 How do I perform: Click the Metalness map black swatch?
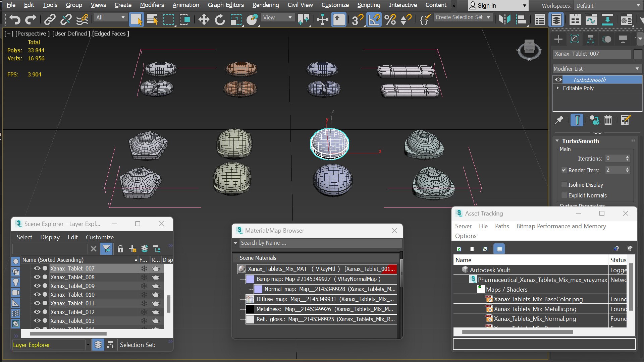click(x=250, y=309)
